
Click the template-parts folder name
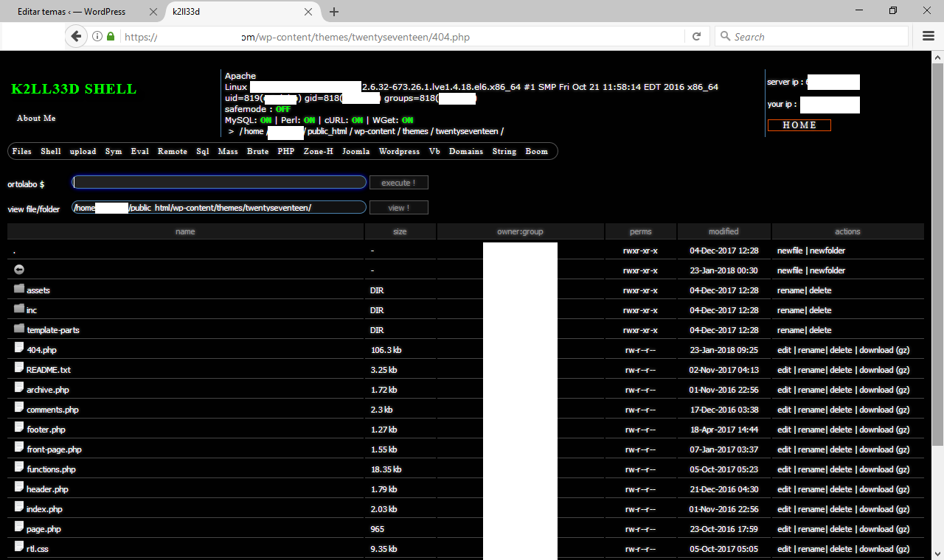coord(53,330)
